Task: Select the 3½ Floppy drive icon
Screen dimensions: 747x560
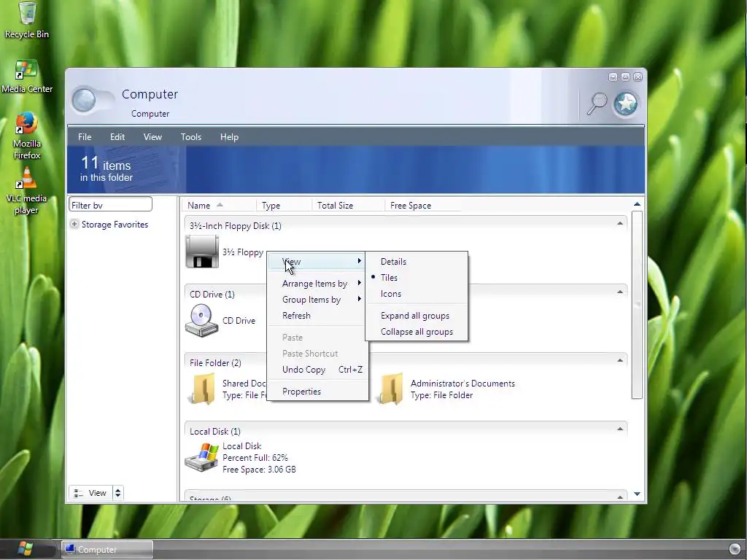Action: click(202, 252)
